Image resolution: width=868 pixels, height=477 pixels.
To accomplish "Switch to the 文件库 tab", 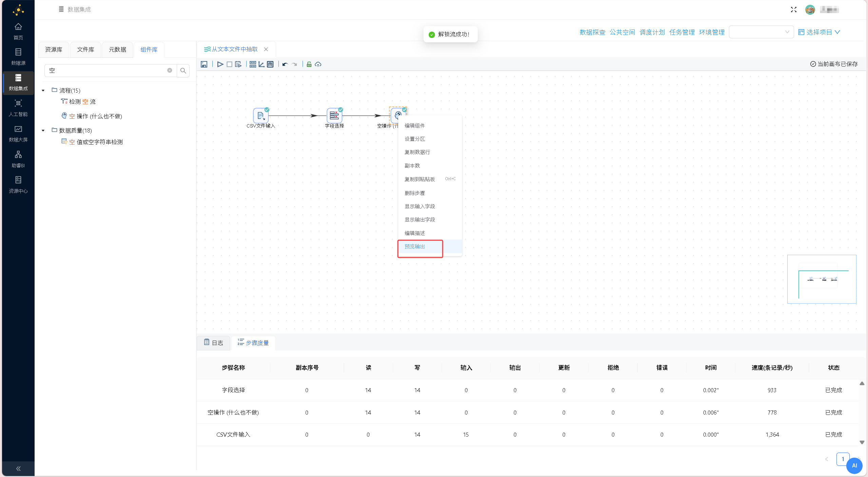I will [85, 50].
